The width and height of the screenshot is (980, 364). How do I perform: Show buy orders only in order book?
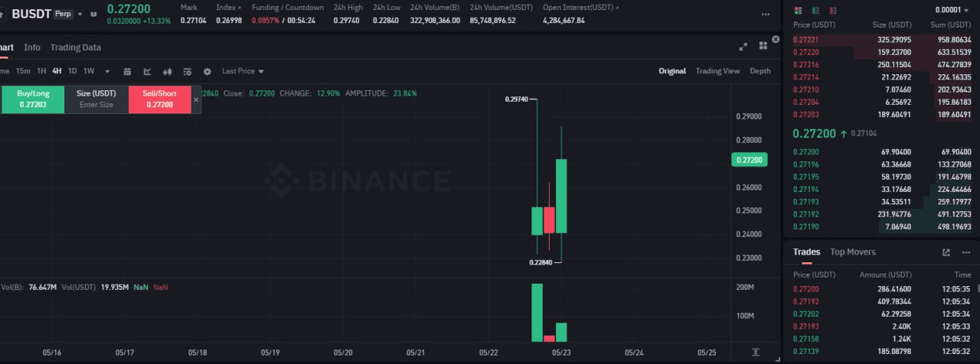click(x=815, y=10)
